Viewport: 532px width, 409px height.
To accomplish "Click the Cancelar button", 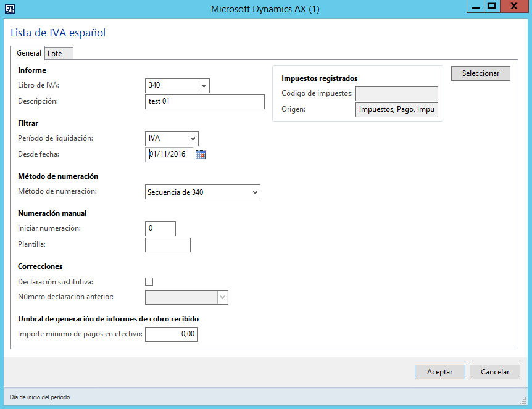I will (x=495, y=372).
